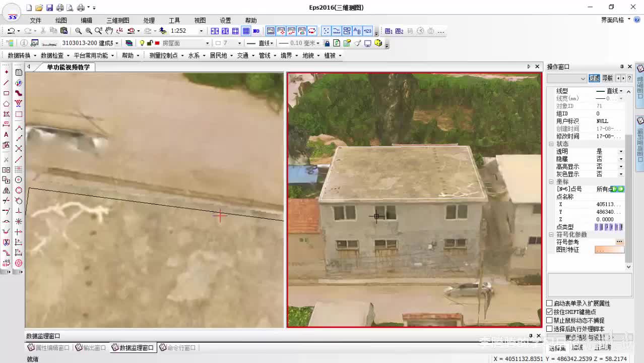Click the Zoom in magnifier icon
This screenshot has width=644, height=363.
click(89, 31)
